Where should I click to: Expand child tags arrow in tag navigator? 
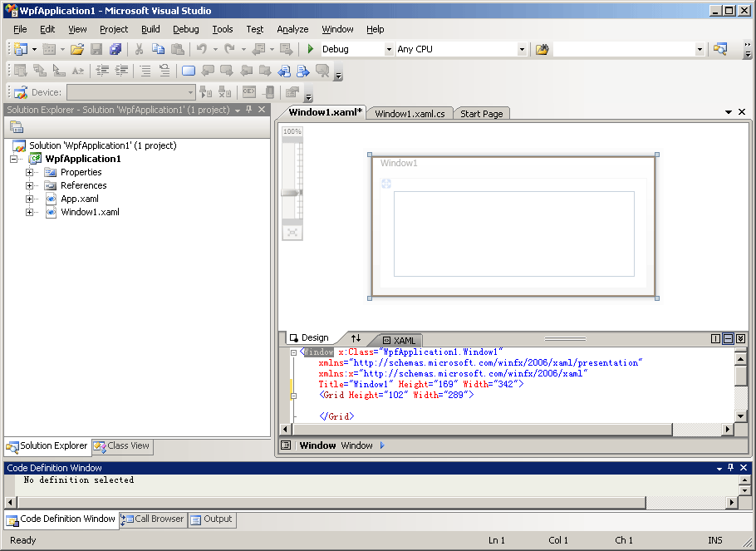click(x=382, y=445)
